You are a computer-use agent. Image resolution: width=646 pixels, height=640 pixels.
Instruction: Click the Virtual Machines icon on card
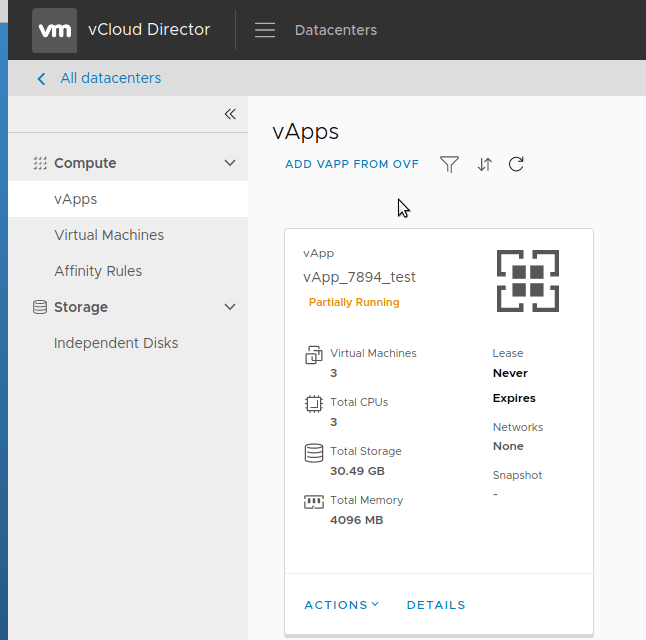314,355
